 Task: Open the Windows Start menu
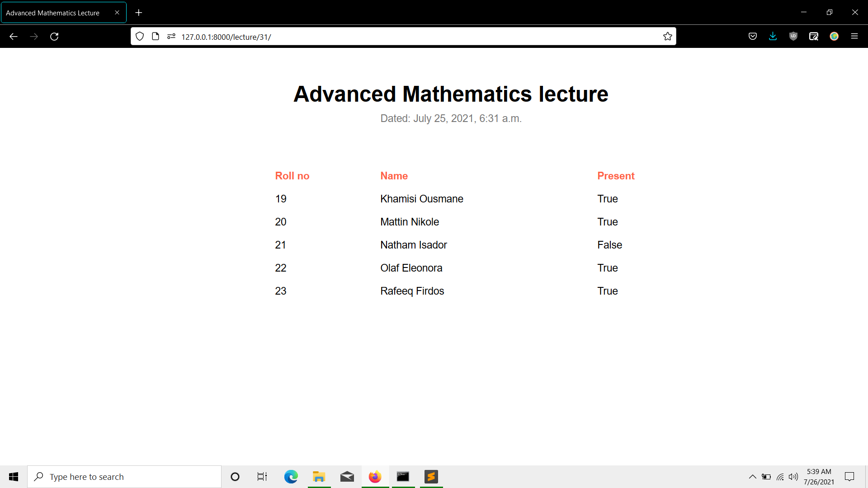tap(14, 477)
